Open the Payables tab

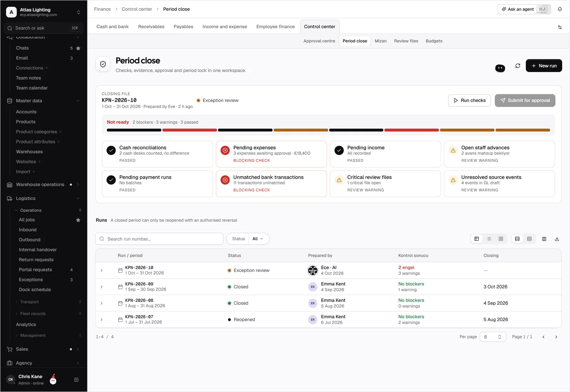pos(183,27)
